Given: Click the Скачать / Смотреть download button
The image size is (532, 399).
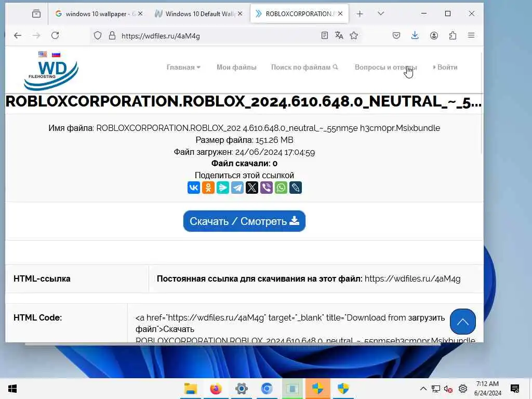Looking at the screenshot, I should point(244,221).
